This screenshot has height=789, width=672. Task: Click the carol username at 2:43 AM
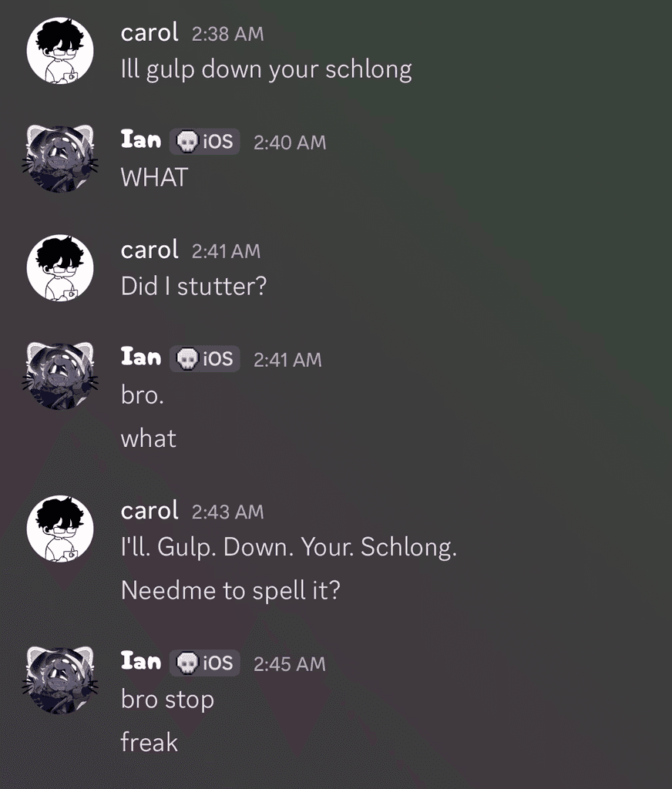(x=150, y=511)
